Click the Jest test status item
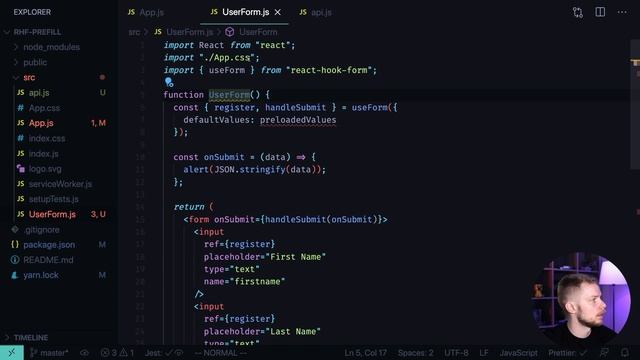640x360 pixels. pos(164,353)
